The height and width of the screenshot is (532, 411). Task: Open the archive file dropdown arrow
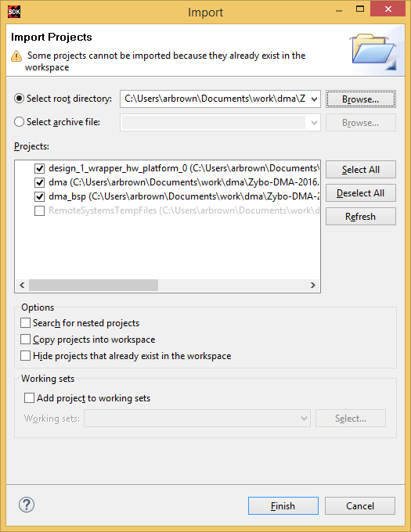coord(314,123)
